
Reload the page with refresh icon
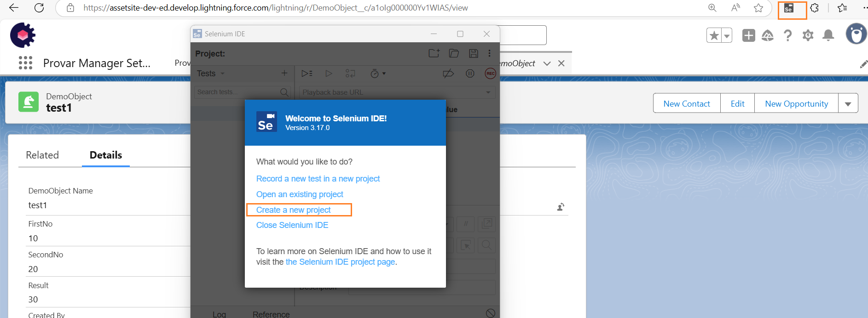pos(39,8)
